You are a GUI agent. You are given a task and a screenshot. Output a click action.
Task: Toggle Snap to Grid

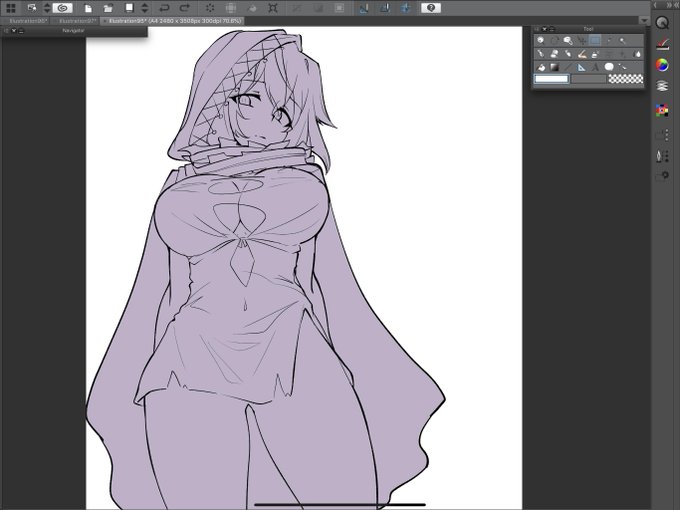tap(405, 8)
